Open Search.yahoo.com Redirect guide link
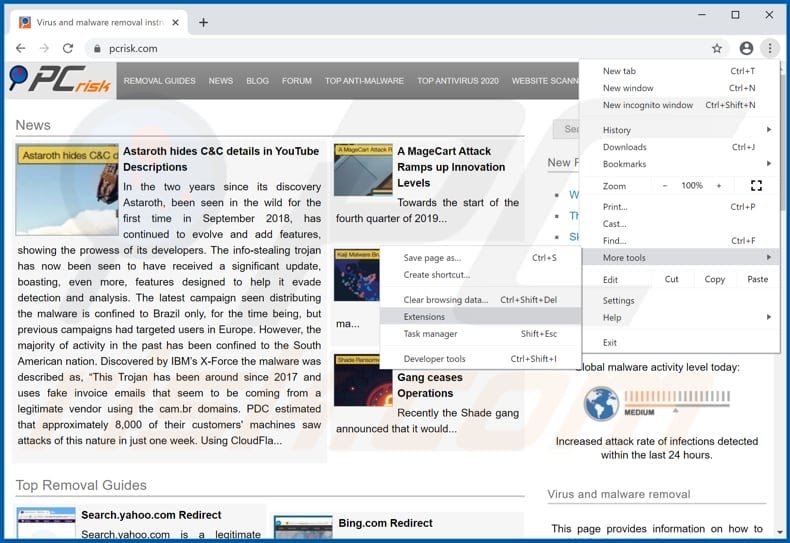 point(151,515)
